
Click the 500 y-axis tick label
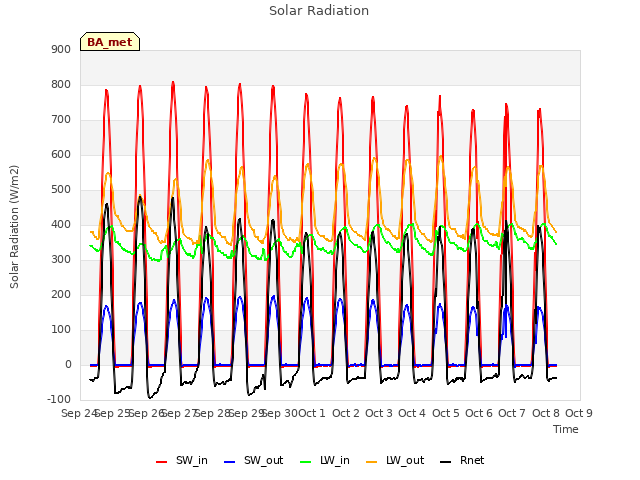point(61,190)
